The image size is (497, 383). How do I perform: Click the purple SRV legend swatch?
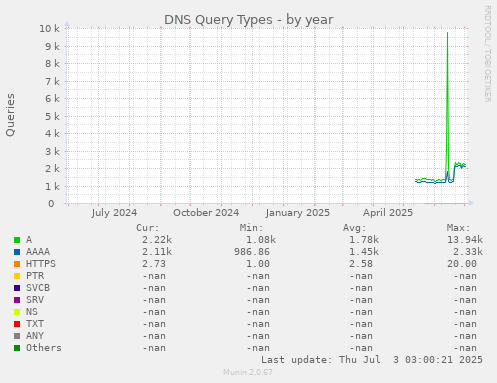coord(17,300)
